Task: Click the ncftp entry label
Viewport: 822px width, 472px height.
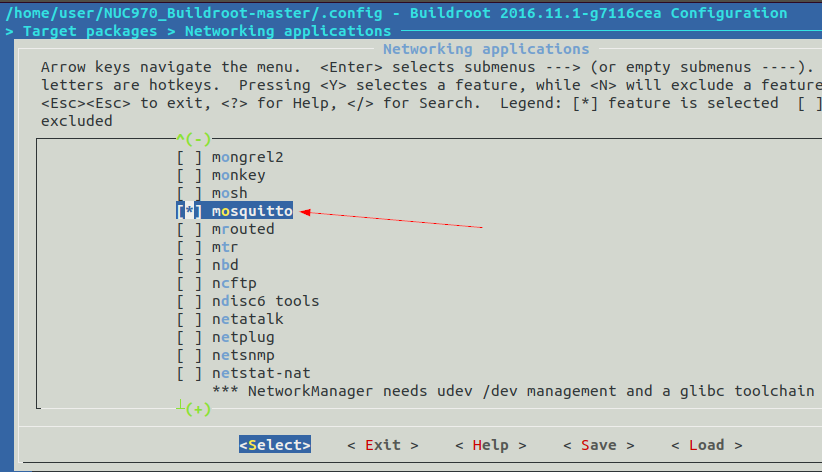Action: (234, 283)
